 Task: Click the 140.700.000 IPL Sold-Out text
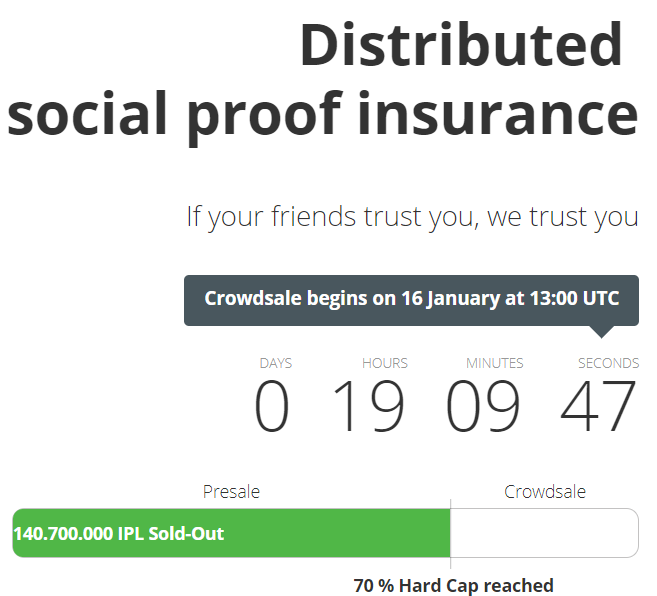pyautogui.click(x=119, y=534)
